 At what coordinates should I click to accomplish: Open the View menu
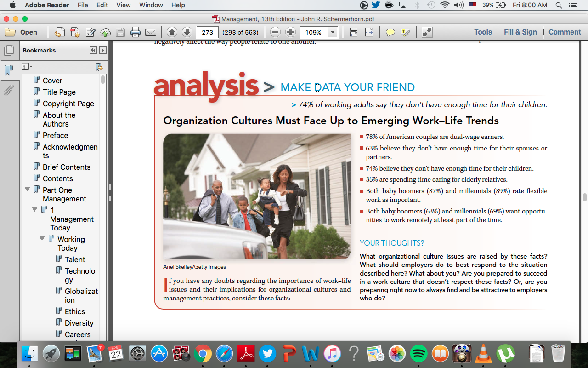click(124, 5)
